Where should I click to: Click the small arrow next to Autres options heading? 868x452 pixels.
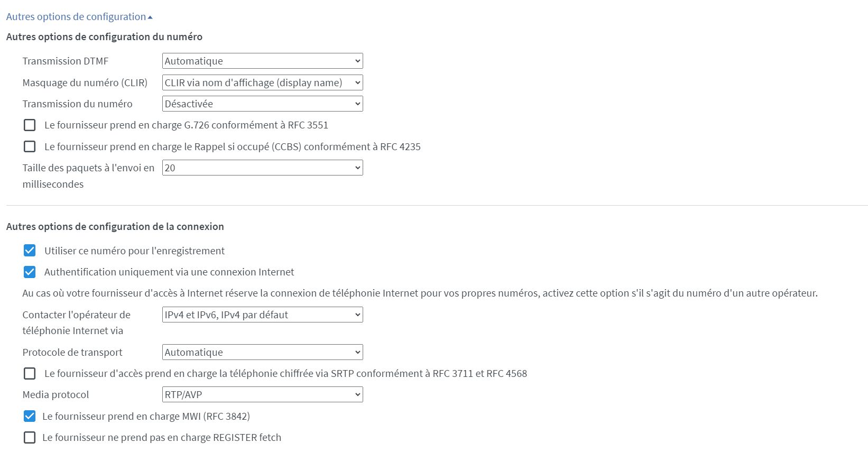pyautogui.click(x=150, y=17)
